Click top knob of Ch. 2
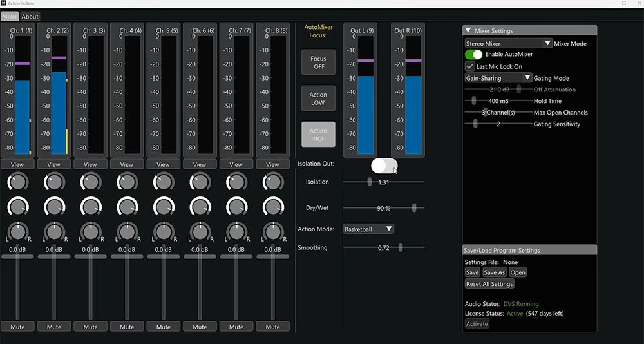The width and height of the screenshot is (644, 344). point(54,182)
